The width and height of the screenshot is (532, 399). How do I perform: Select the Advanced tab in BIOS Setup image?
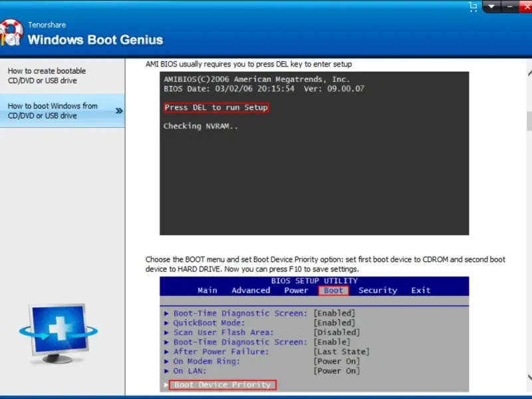[251, 291]
